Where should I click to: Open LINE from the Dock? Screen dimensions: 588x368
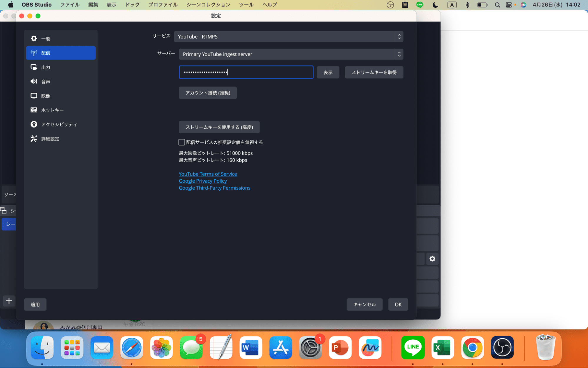coord(413,348)
